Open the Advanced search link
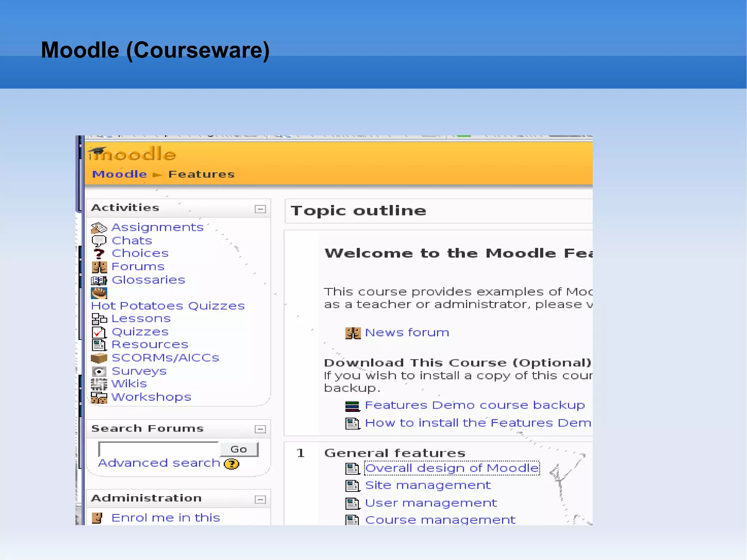The image size is (747, 560). click(159, 463)
